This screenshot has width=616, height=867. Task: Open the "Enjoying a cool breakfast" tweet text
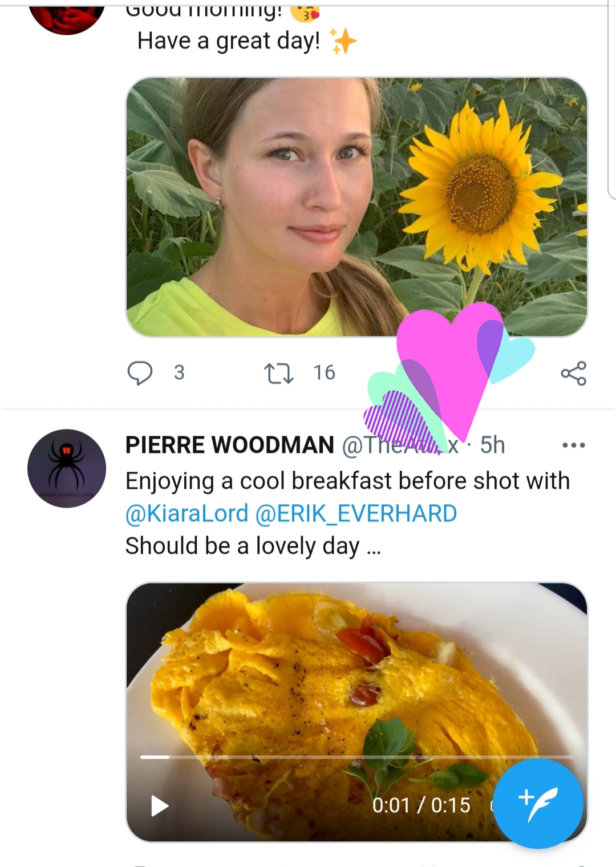[x=347, y=481]
